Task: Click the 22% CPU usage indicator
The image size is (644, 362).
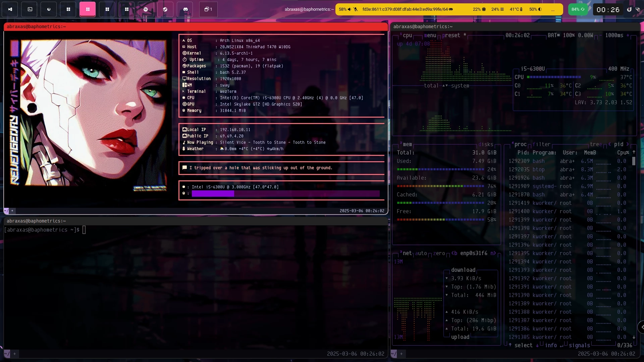Action: pos(479,9)
